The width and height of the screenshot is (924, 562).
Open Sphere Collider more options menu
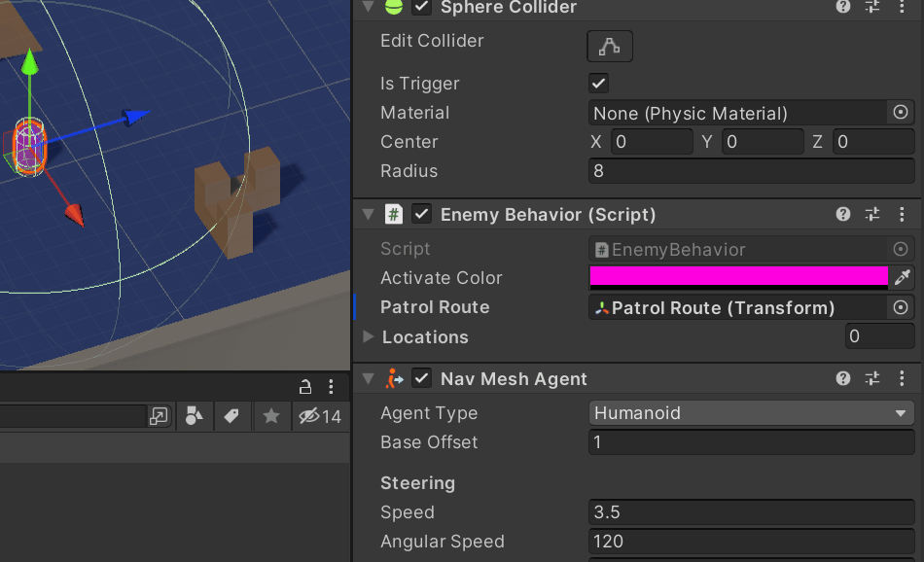[902, 7]
